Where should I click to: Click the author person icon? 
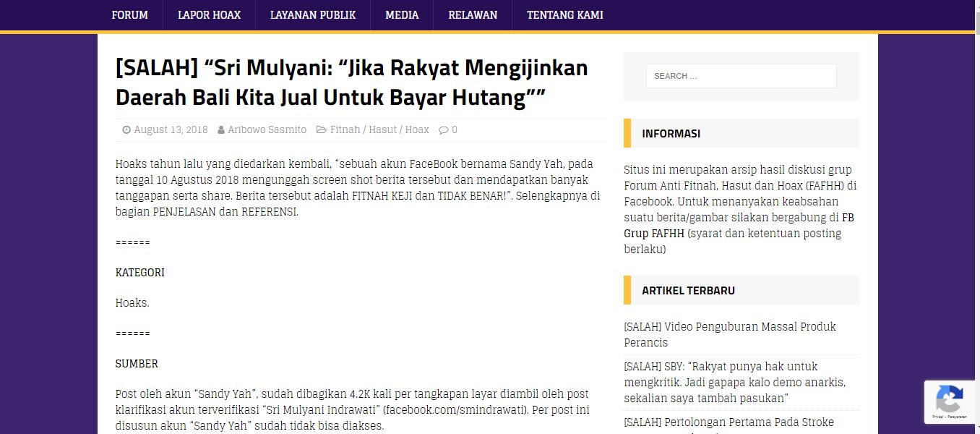(x=221, y=130)
